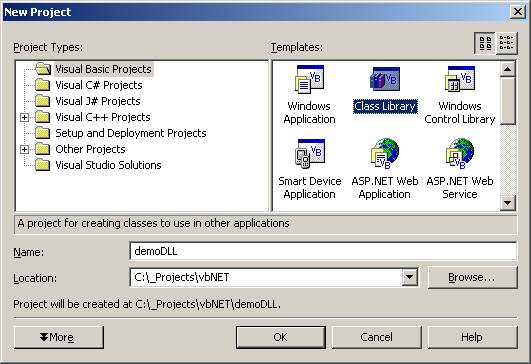Choose the Windows Control Library template icon
This screenshot has height=364, width=531.
[x=460, y=79]
